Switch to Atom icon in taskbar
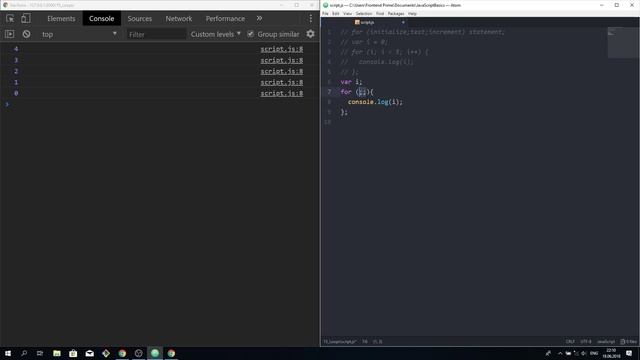The width and height of the screenshot is (640, 360). (x=155, y=353)
